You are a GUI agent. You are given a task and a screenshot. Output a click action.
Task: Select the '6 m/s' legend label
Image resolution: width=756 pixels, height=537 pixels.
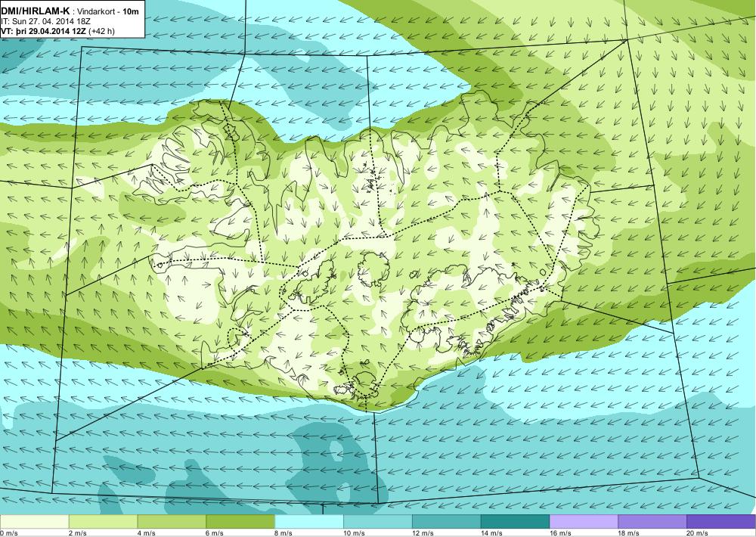click(215, 533)
